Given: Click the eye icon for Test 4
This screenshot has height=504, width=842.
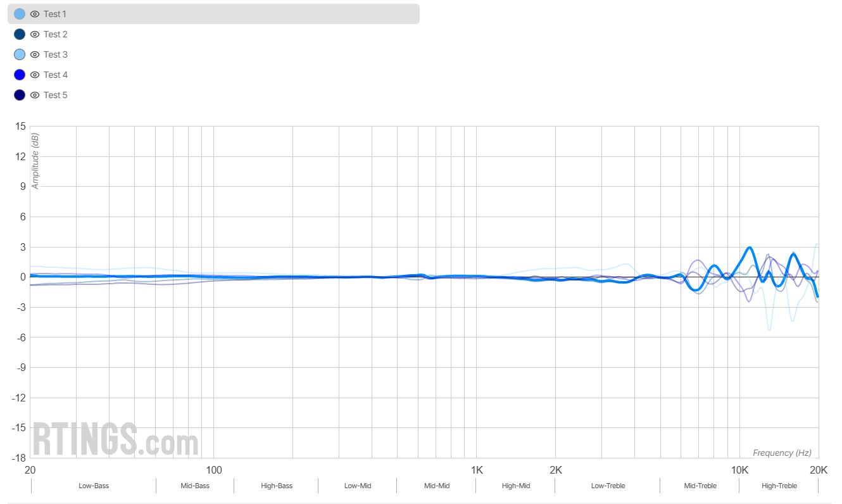Looking at the screenshot, I should (35, 75).
